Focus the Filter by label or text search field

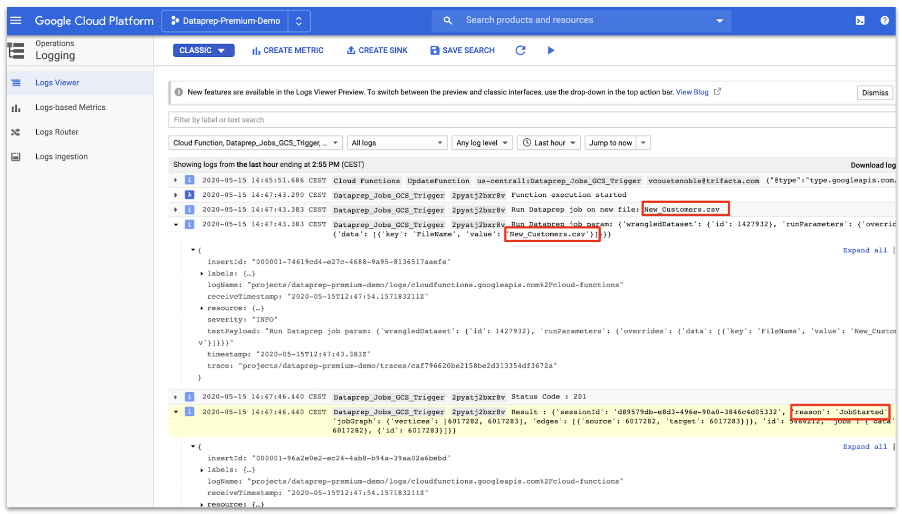coord(532,120)
